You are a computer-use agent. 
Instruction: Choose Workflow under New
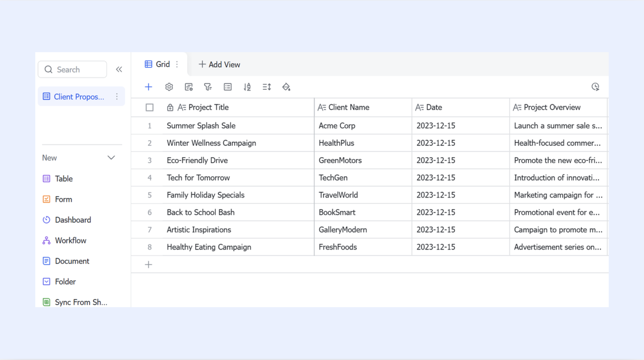click(x=71, y=240)
